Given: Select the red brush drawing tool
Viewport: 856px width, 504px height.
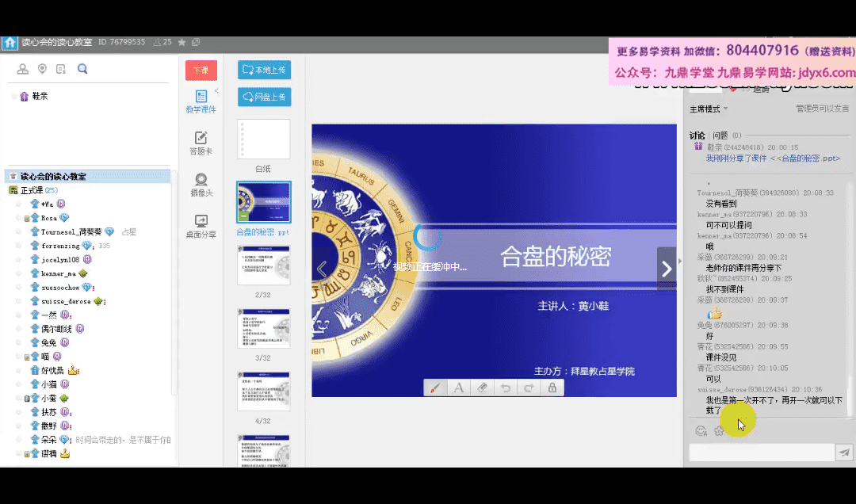Looking at the screenshot, I should (435, 388).
